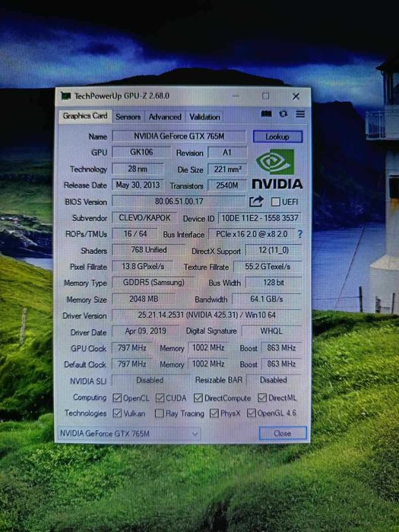Click the Transistors field showing 2540M
This screenshot has height=532, width=399.
[x=227, y=185]
